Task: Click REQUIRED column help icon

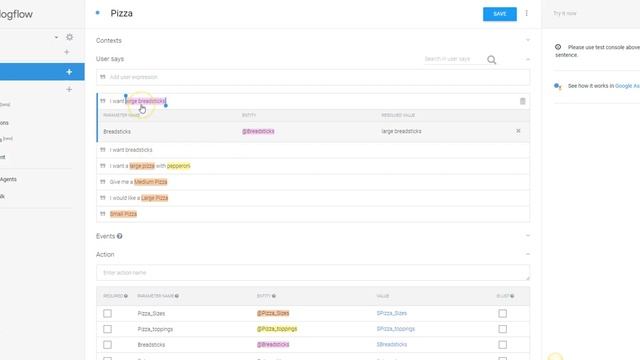Action: click(x=126, y=296)
